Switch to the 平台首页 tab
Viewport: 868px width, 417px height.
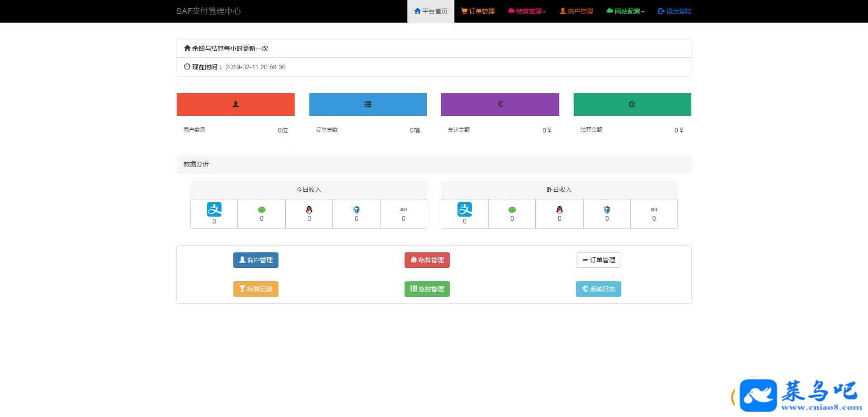(431, 11)
